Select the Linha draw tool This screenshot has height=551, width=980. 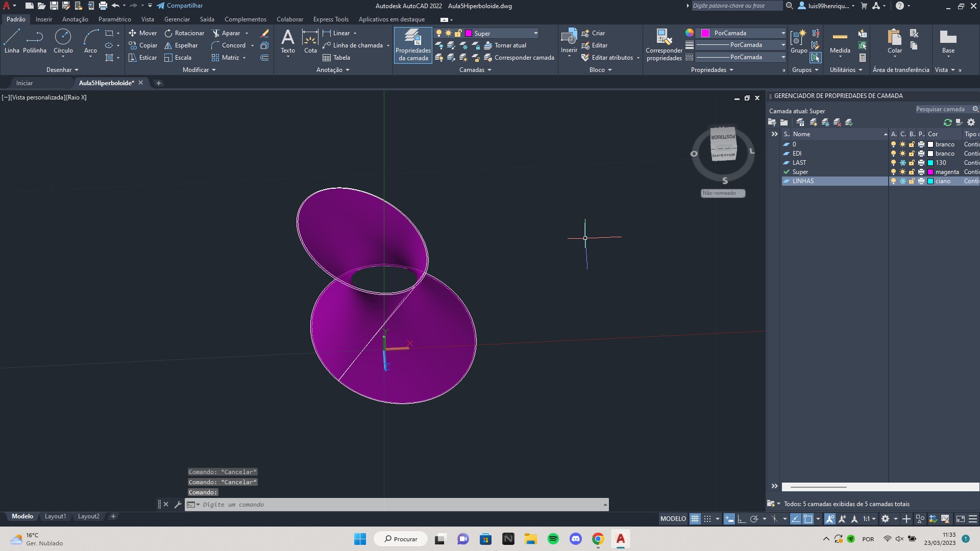coord(12,42)
